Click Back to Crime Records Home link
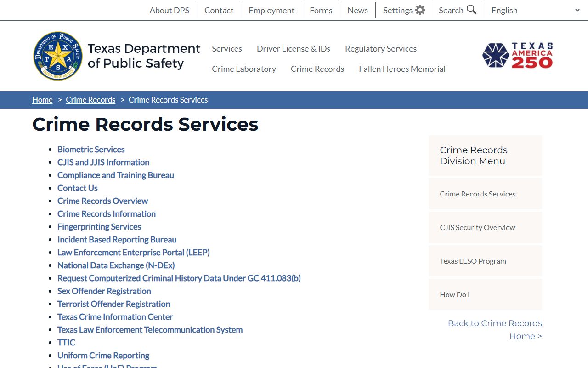 tap(495, 330)
